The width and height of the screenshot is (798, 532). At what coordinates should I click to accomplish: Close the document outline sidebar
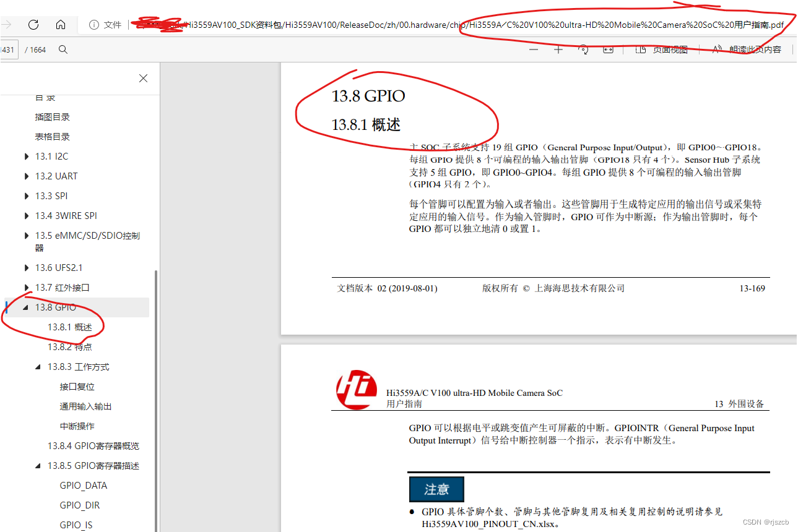pos(143,78)
